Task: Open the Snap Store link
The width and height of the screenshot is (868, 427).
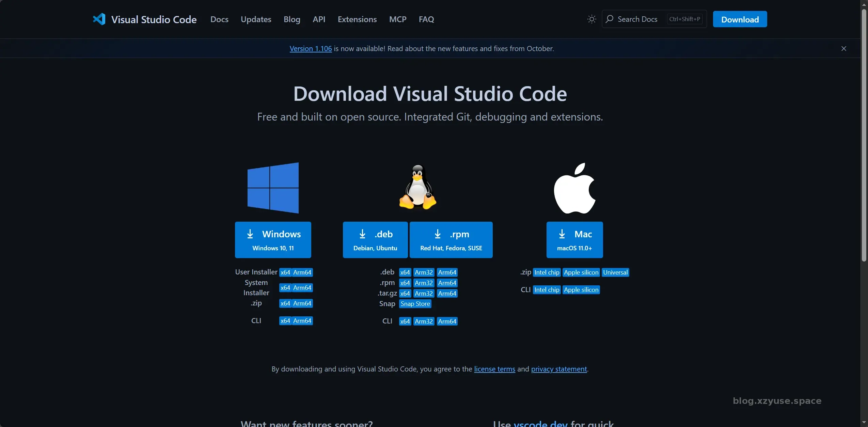Action: (415, 304)
